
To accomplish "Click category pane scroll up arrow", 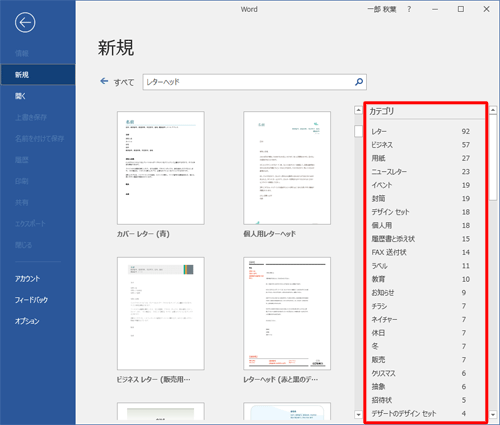I will click(x=493, y=110).
